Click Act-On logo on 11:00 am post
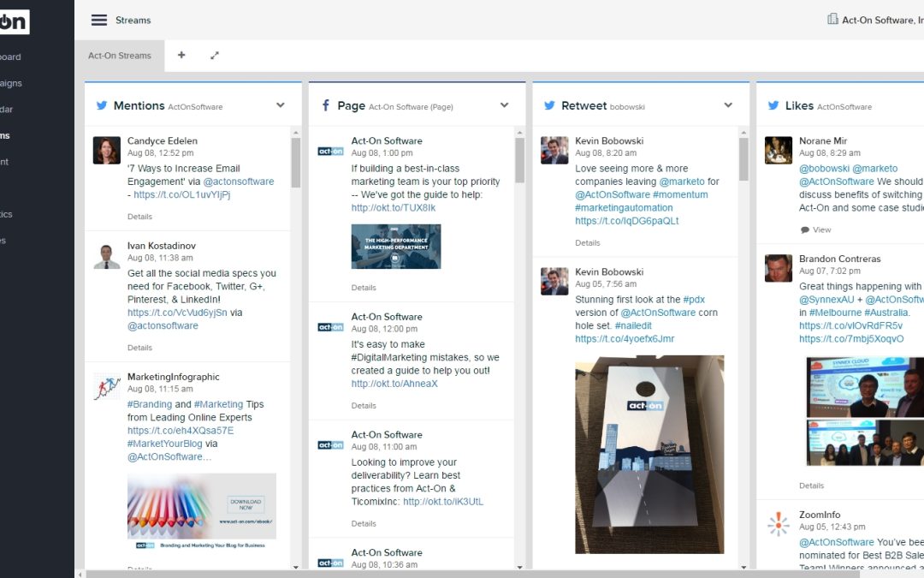 [x=330, y=444]
